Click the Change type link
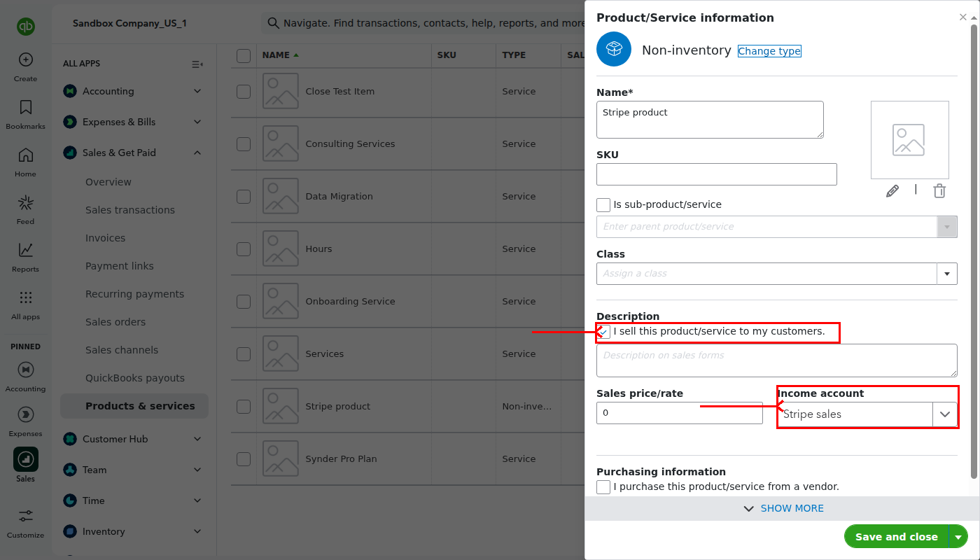The height and width of the screenshot is (560, 980). pos(769,51)
